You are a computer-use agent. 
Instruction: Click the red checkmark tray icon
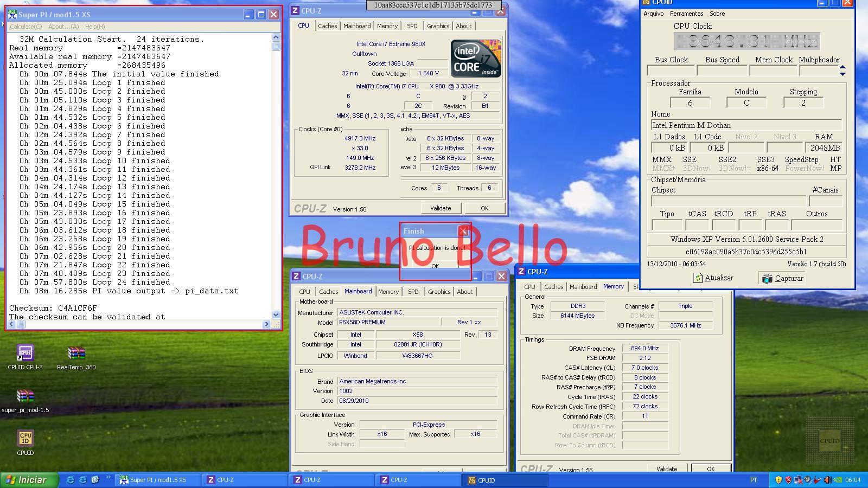click(x=818, y=480)
